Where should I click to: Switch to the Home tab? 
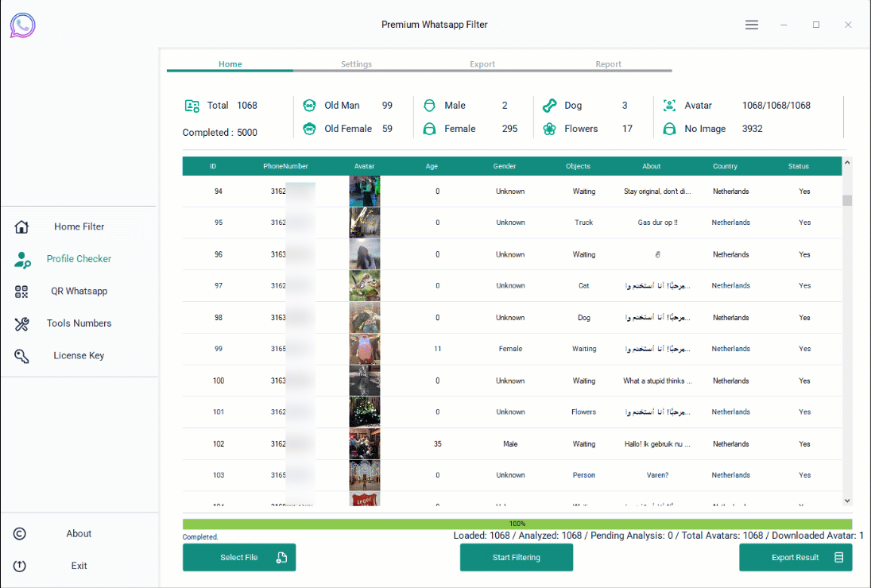click(x=230, y=64)
